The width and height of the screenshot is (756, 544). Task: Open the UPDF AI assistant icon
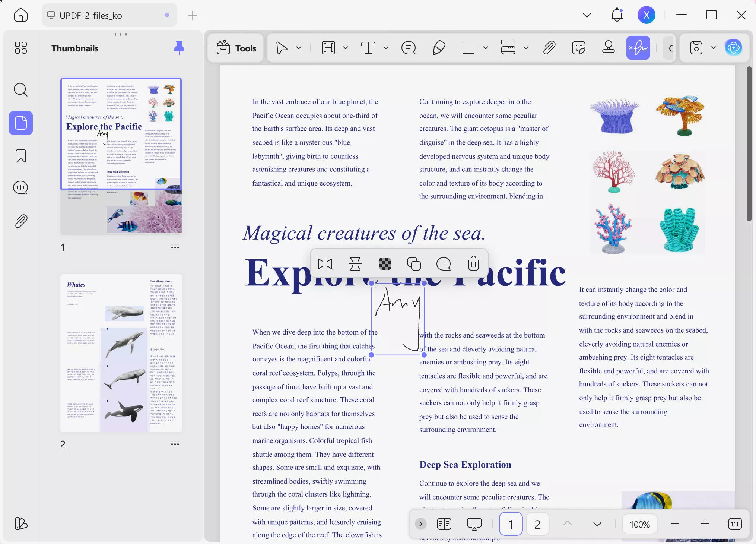(733, 48)
